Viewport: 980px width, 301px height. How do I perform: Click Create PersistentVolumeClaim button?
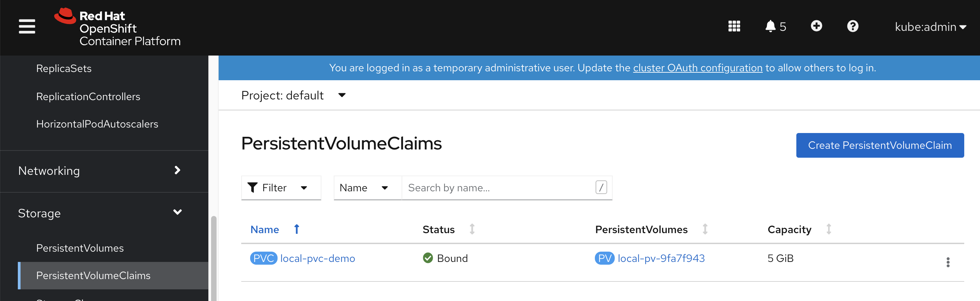point(880,145)
